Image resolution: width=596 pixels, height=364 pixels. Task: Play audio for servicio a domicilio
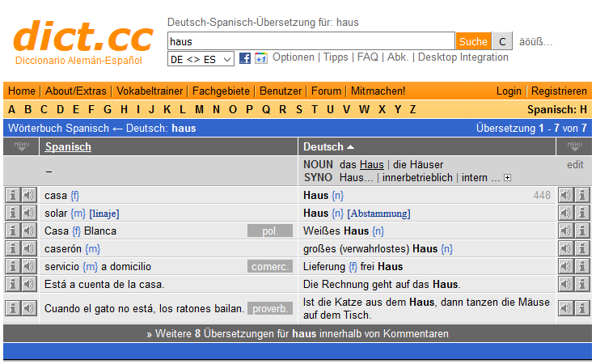click(x=28, y=266)
